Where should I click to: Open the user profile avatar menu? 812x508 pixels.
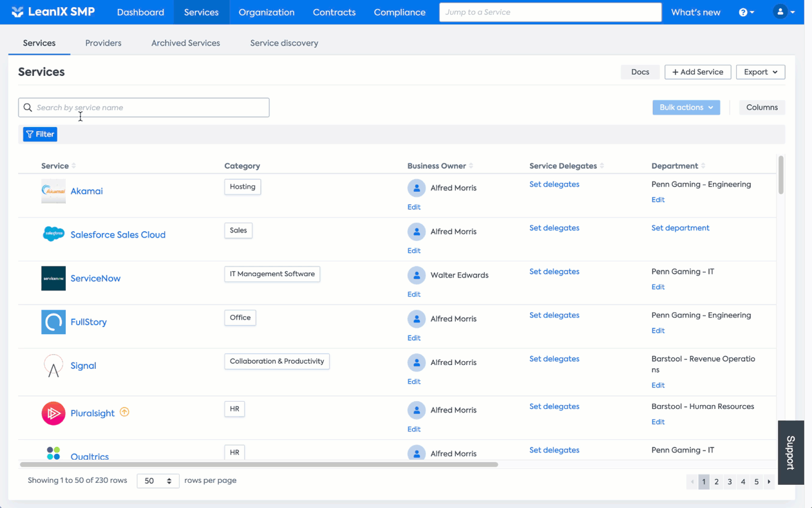(784, 12)
